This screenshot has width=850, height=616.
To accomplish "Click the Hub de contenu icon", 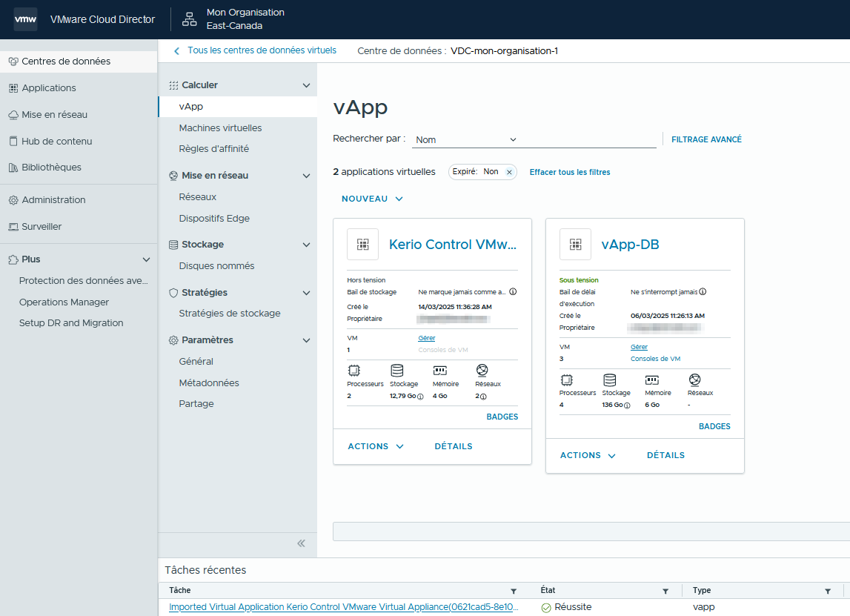I will (x=13, y=141).
